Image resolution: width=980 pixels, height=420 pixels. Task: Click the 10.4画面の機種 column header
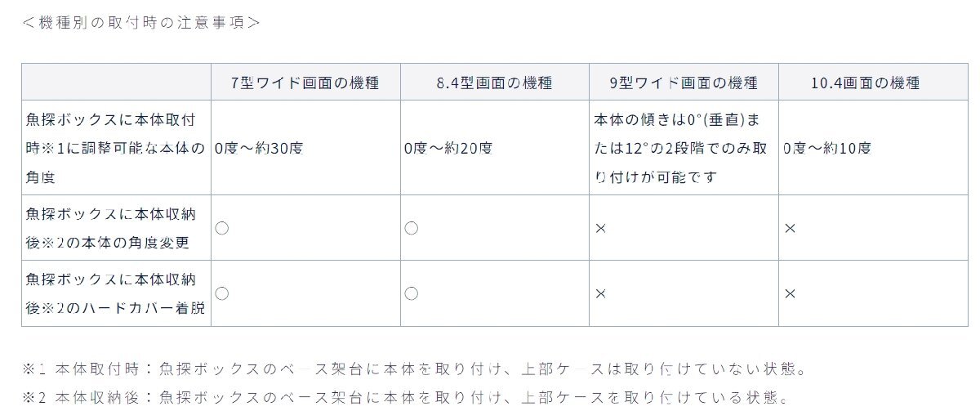click(873, 83)
